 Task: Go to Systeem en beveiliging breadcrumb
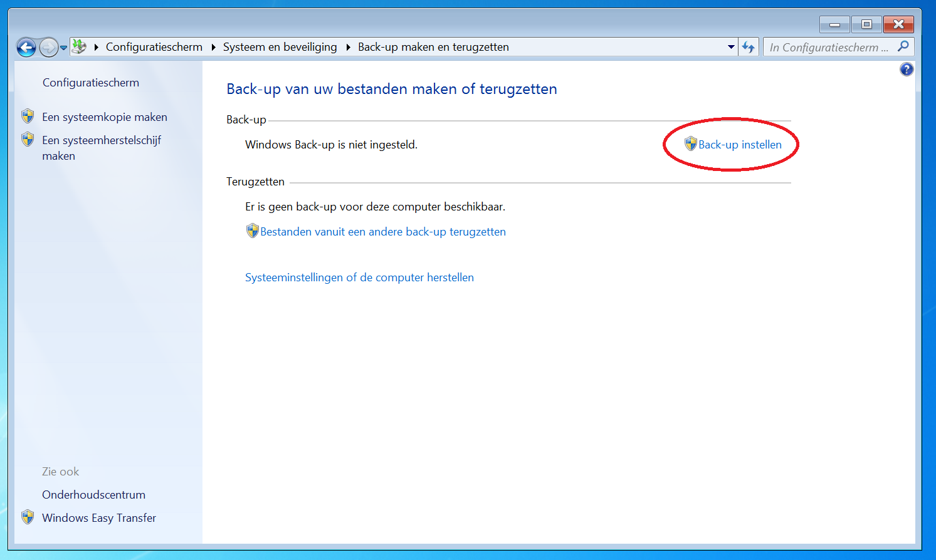[280, 47]
